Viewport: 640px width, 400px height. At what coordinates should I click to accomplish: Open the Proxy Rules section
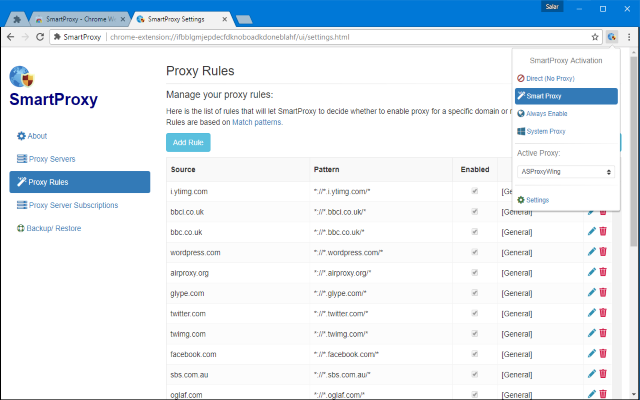80,182
